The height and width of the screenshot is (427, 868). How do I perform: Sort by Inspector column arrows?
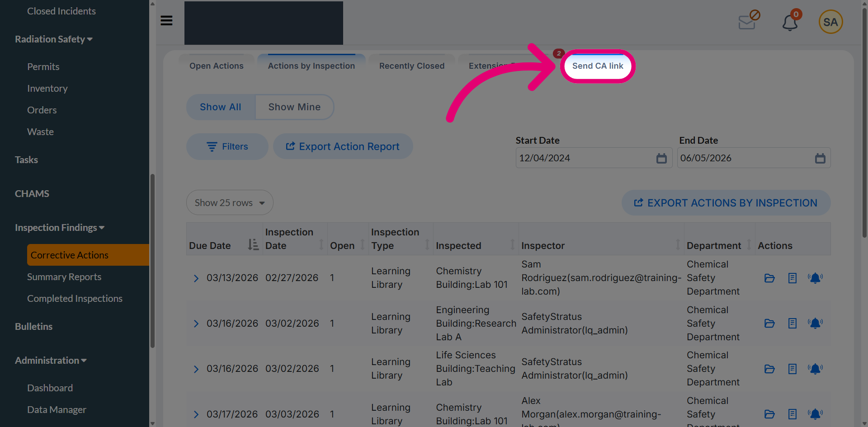point(678,245)
